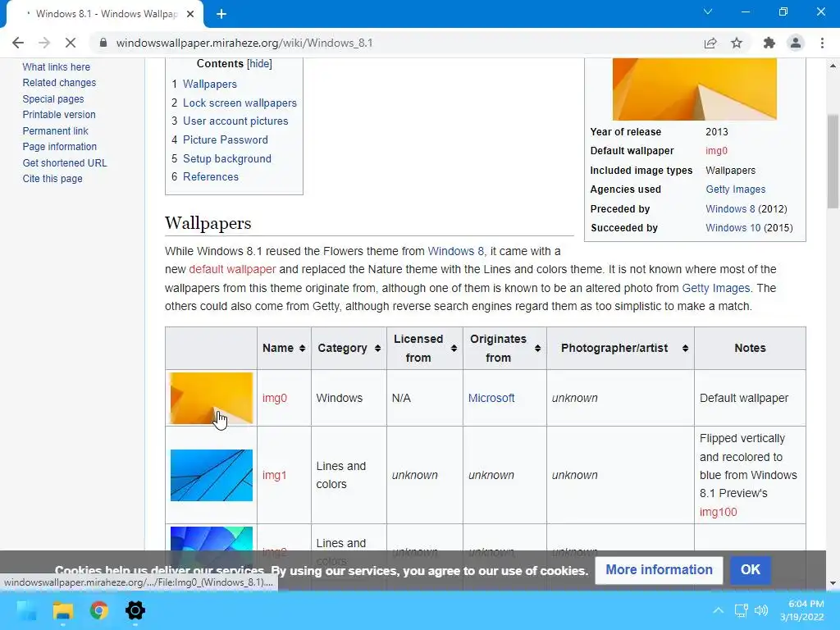Stop loading the page
Viewport: 840px width, 630px height.
tap(71, 43)
